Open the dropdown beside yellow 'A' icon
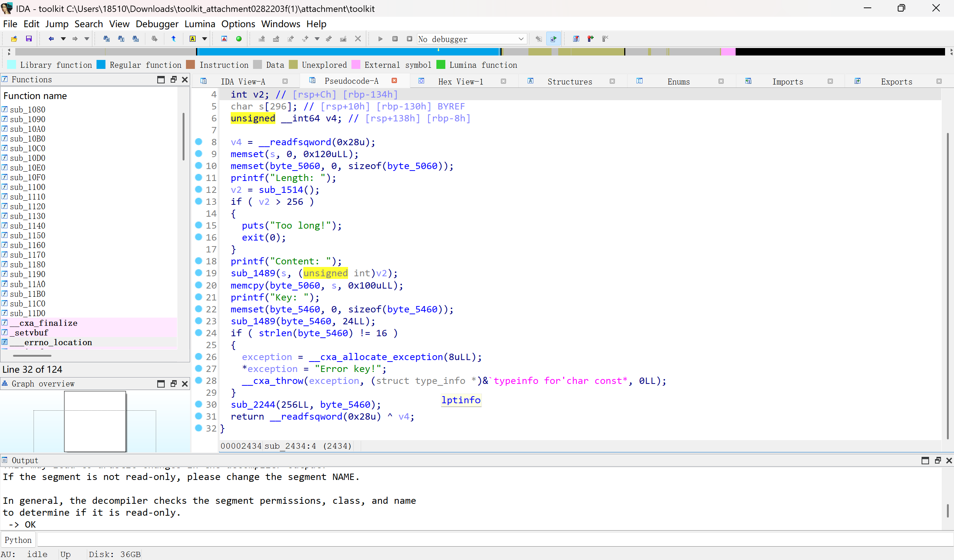The height and width of the screenshot is (560, 954). point(205,39)
